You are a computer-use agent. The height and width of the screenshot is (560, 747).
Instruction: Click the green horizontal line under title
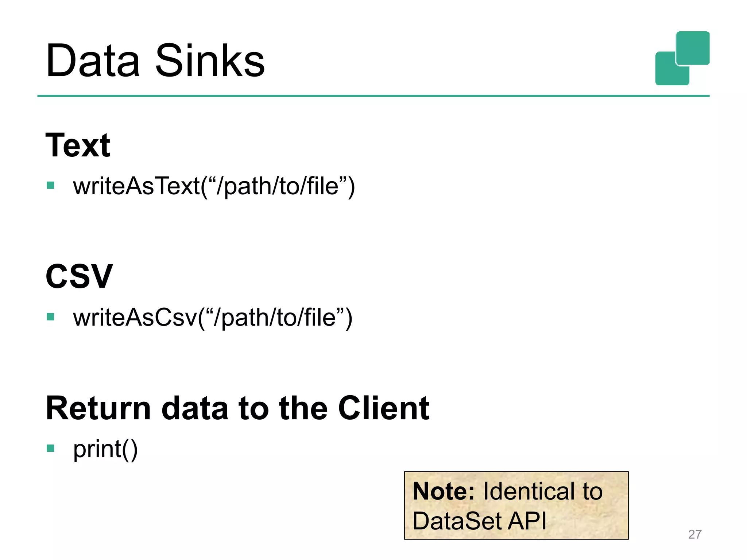[373, 96]
